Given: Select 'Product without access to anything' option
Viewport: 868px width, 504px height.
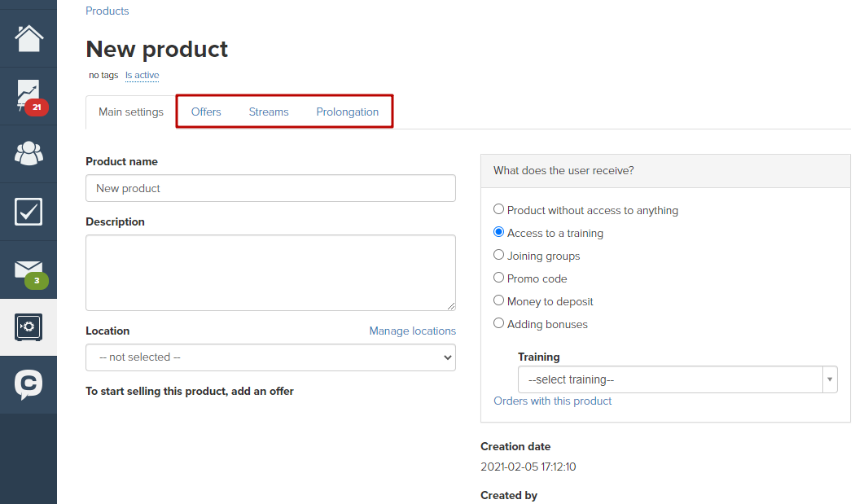Looking at the screenshot, I should coord(499,209).
